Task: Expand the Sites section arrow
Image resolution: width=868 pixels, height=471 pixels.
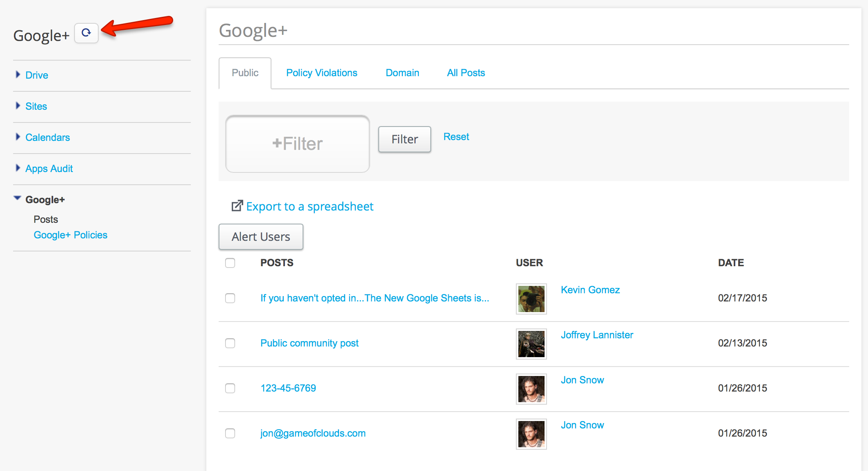Action: tap(18, 106)
